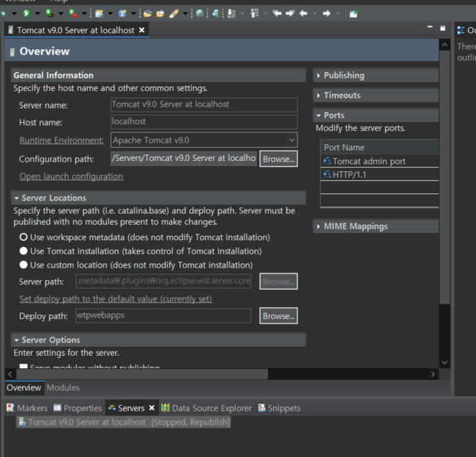Go to Last Edit Location arrow icon
Viewport: 476px width, 457px height.
click(277, 13)
